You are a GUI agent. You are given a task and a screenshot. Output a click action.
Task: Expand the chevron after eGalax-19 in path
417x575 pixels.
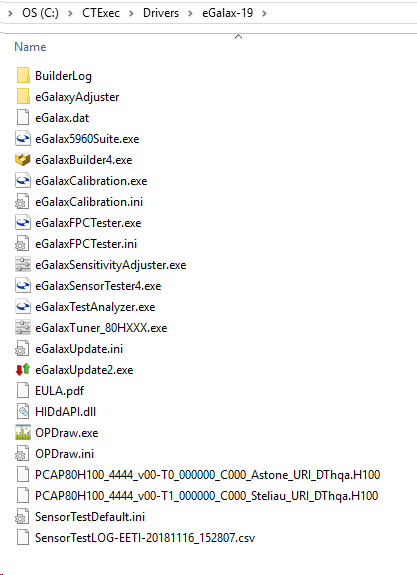coord(264,14)
